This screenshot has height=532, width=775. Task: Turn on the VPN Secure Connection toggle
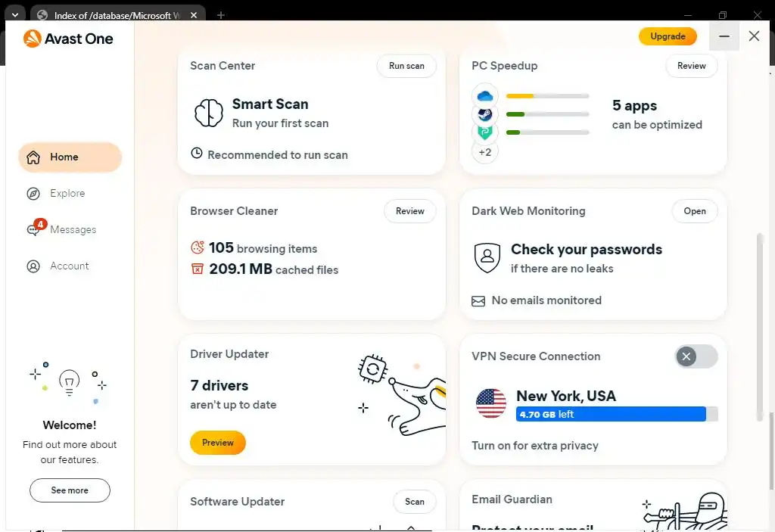click(x=696, y=356)
